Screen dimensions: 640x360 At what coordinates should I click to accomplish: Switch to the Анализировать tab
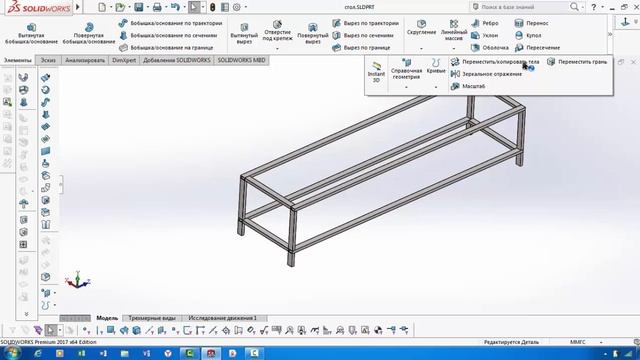[85, 60]
